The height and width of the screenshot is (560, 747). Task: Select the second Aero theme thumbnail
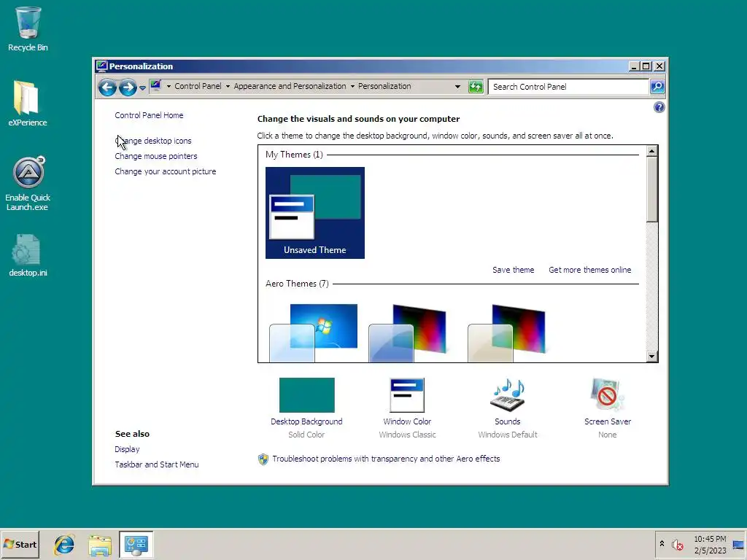[408, 332]
